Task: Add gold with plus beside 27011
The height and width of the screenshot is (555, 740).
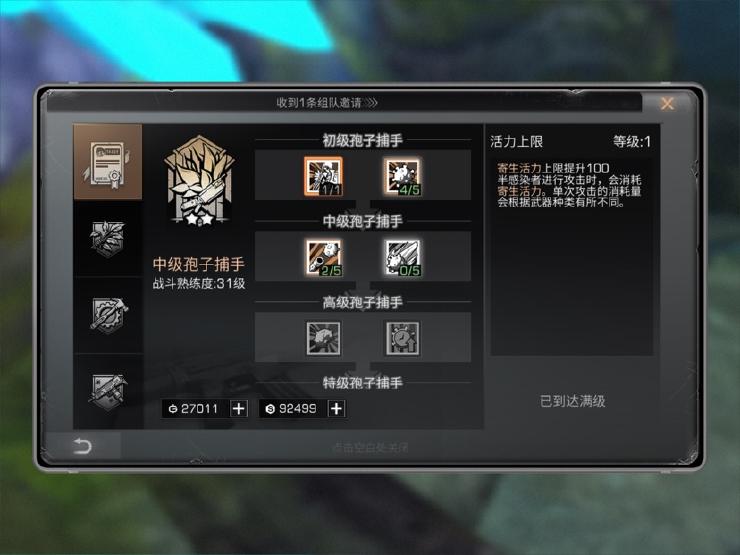Action: point(239,409)
